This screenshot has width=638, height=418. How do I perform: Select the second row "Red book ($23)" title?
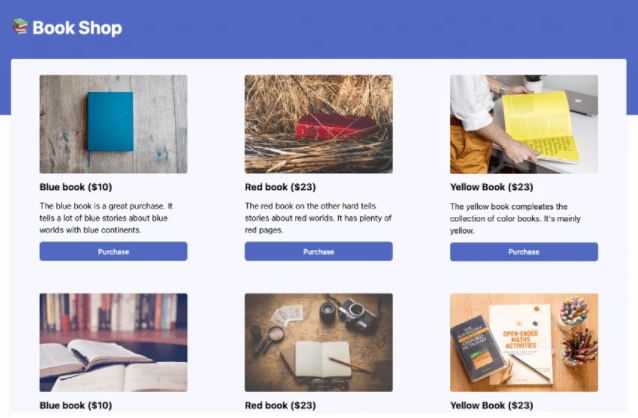281,405
